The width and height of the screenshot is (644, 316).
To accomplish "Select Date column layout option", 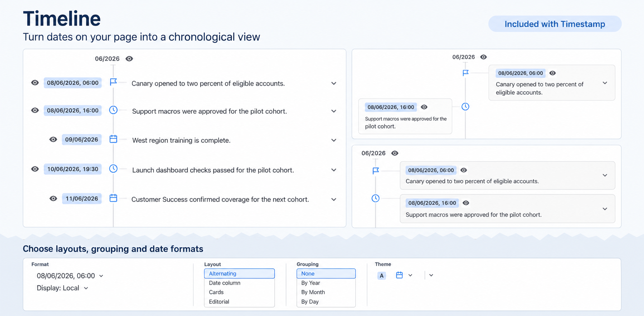I will 239,283.
